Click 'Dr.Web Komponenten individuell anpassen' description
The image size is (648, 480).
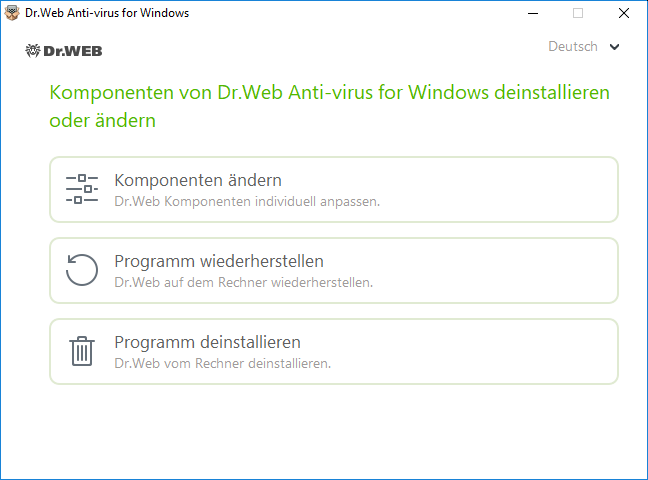coord(247,201)
